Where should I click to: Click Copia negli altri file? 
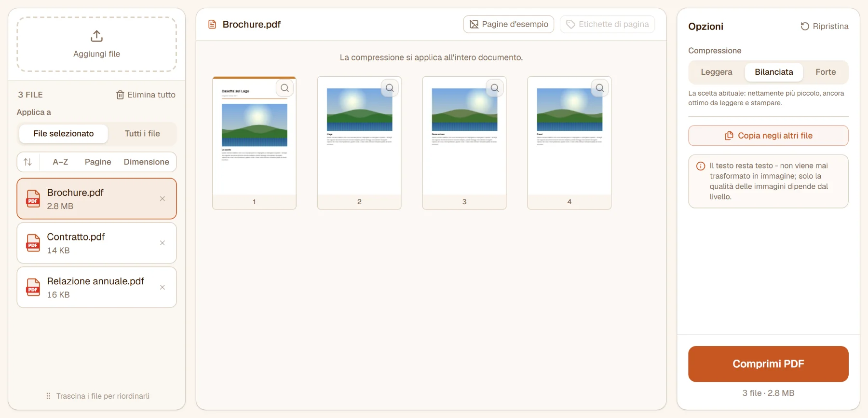pos(768,136)
